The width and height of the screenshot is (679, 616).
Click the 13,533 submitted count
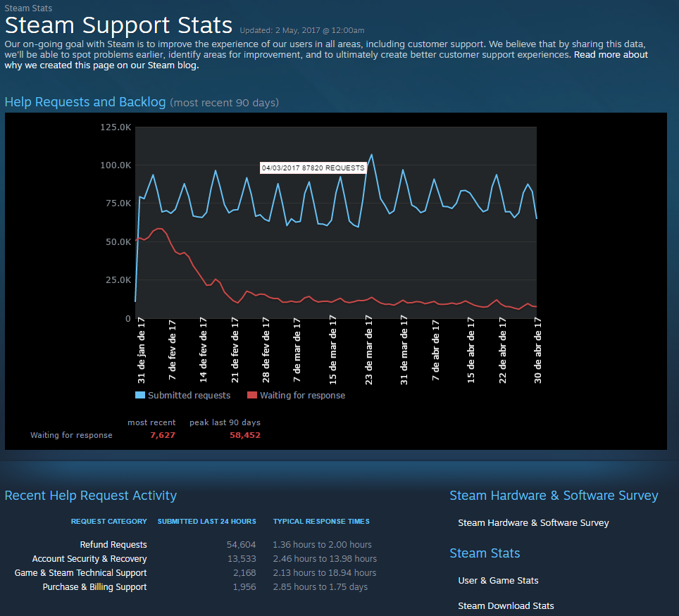coord(242,559)
